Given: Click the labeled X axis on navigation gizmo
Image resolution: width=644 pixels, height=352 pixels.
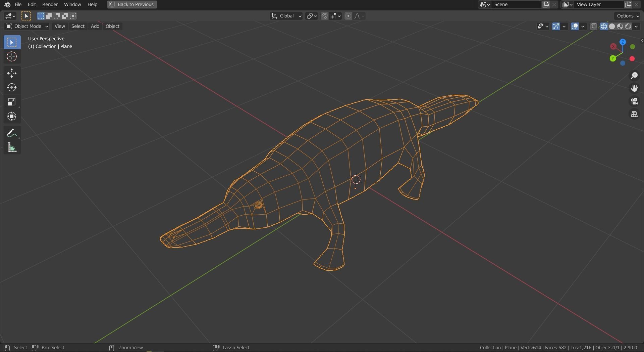Looking at the screenshot, I should coord(613,46).
